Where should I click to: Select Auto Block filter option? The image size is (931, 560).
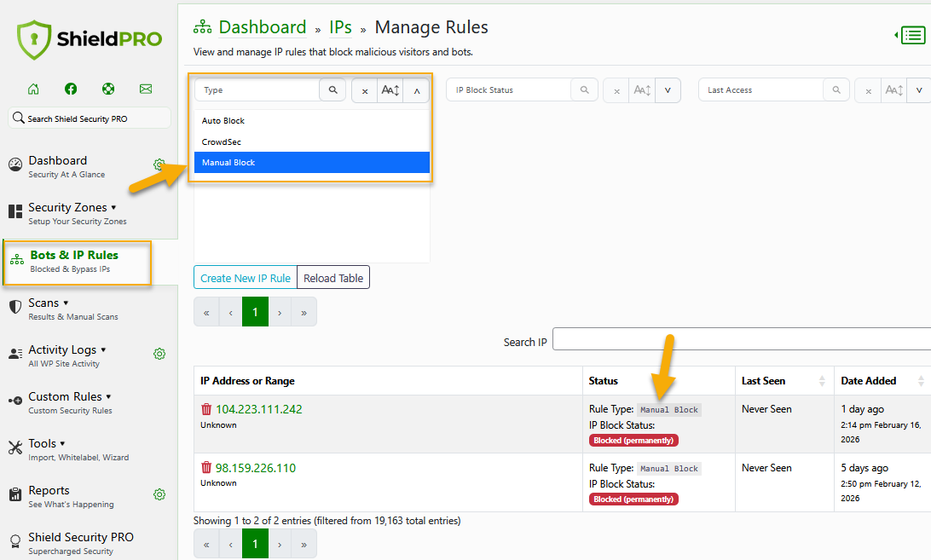pos(312,120)
